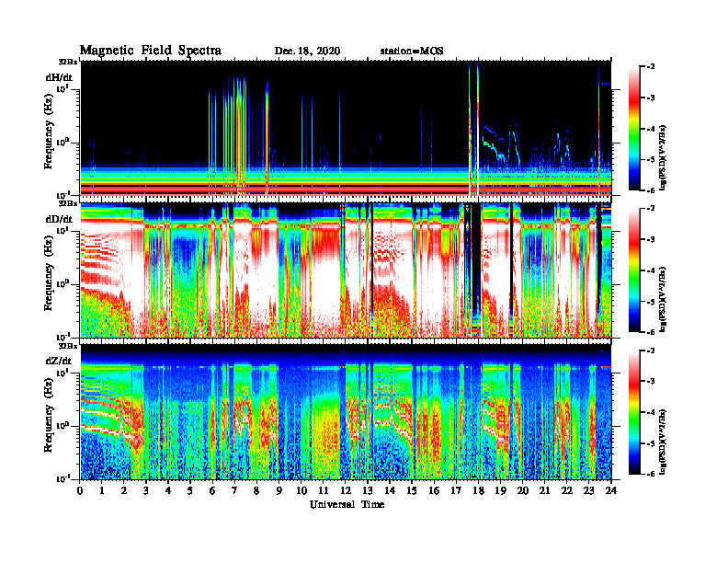
Task: Click hour tick label '10' on time axis
Action: 301,491
